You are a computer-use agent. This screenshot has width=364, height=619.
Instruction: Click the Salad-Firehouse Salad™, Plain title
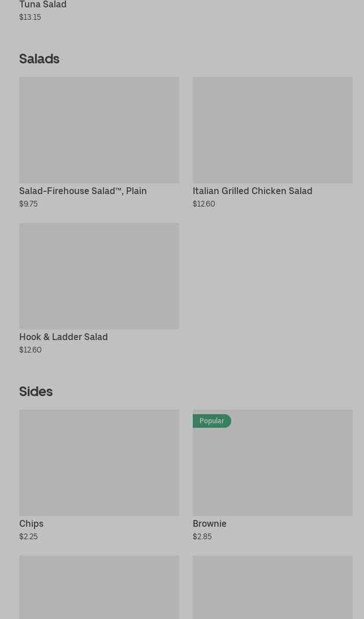[x=83, y=191]
